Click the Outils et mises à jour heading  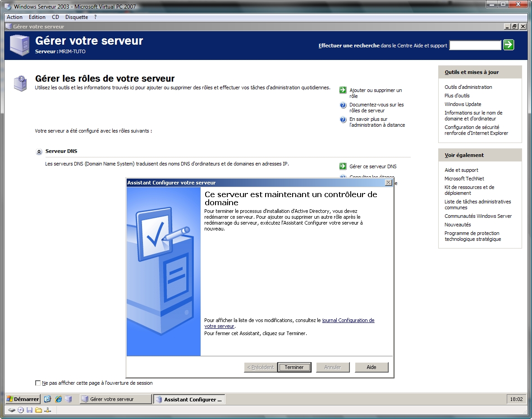(472, 72)
